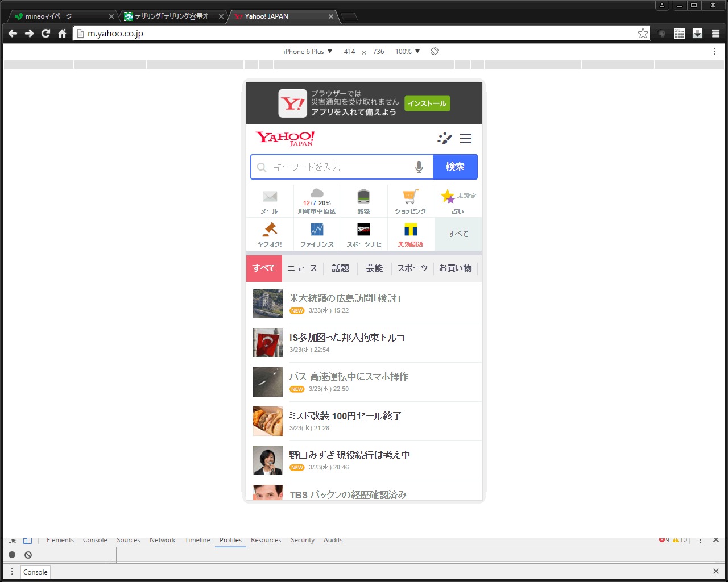The height and width of the screenshot is (582, 728).
Task: Open the ヤフオク! auction hammer icon
Action: (270, 234)
